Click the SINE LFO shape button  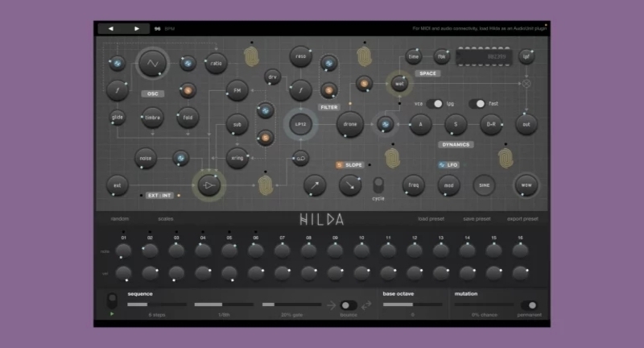pyautogui.click(x=485, y=185)
